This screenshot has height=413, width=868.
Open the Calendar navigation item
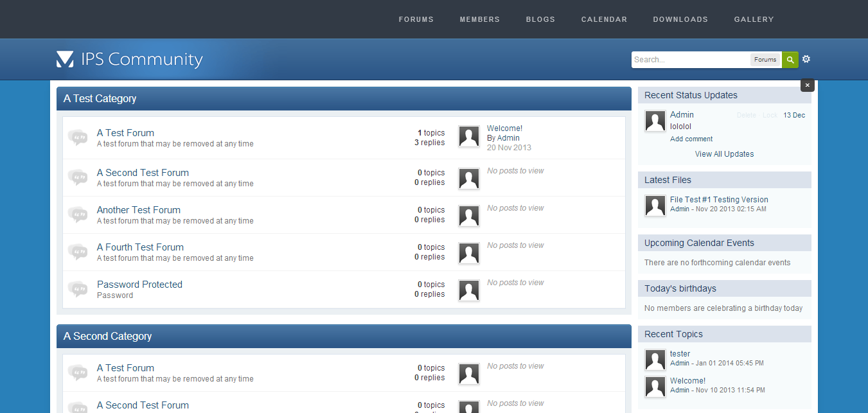[x=604, y=19]
